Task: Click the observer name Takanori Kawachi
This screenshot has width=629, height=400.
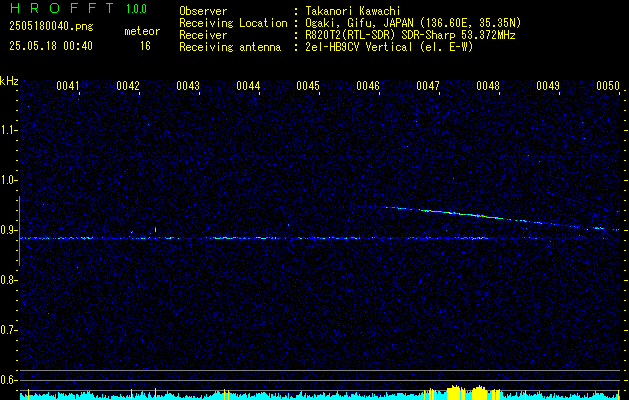Action: coord(353,11)
